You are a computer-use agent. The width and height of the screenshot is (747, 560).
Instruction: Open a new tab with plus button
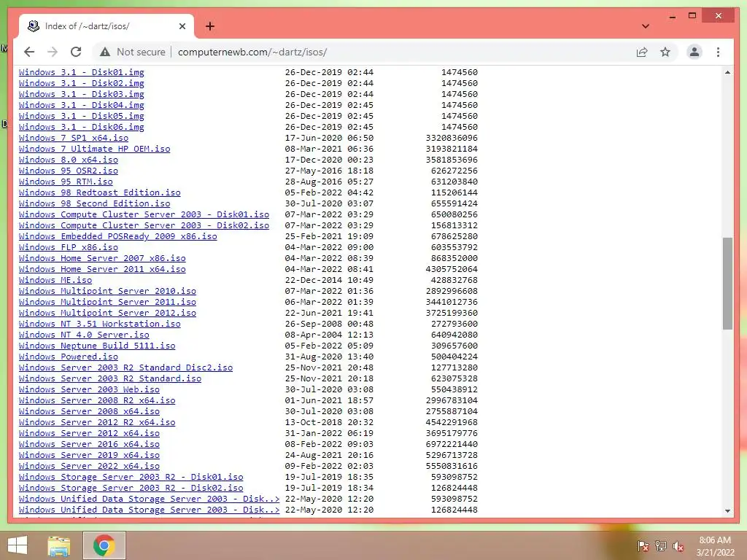click(210, 26)
